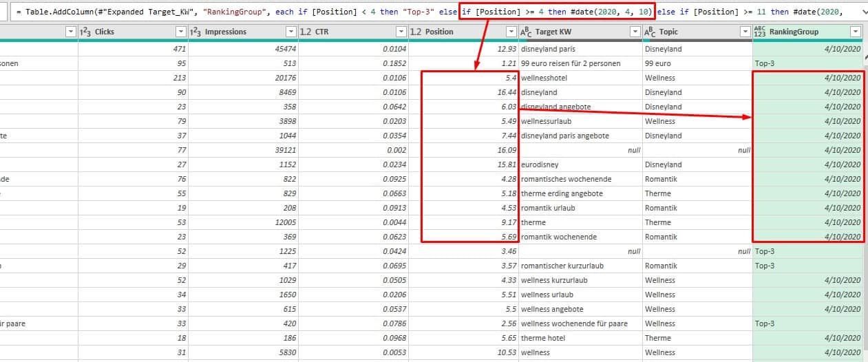Select the Target KW column header label
Viewport: 868px width, 362px height.
(553, 32)
